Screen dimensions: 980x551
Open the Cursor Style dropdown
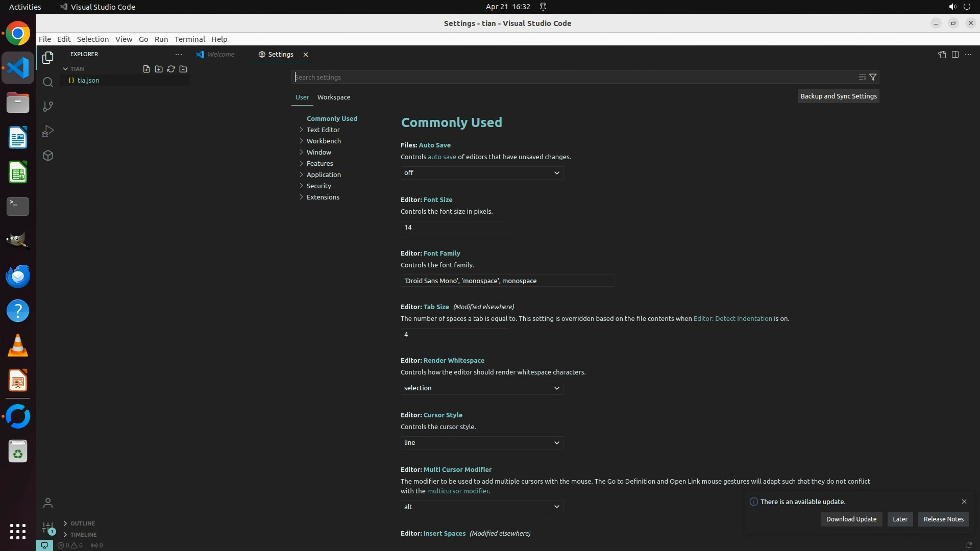click(x=482, y=443)
